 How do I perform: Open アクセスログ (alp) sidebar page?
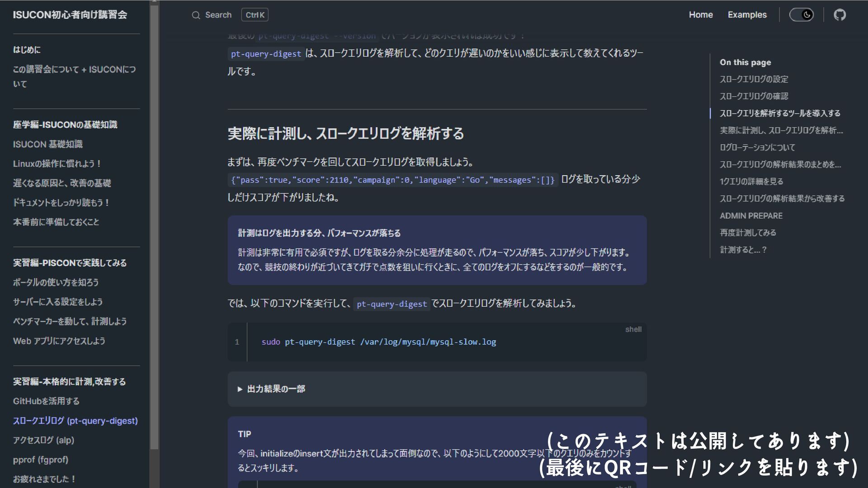pos(43,440)
